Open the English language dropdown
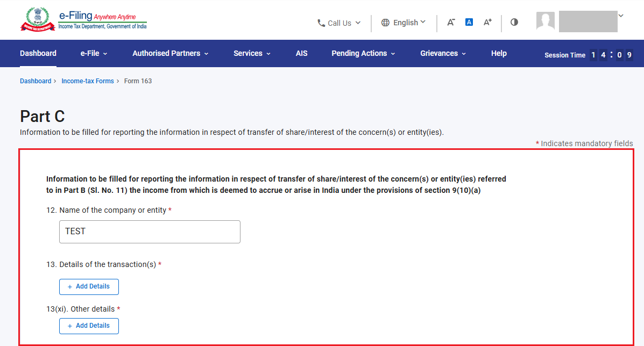Viewport: 644px width, 346px height. click(x=404, y=23)
